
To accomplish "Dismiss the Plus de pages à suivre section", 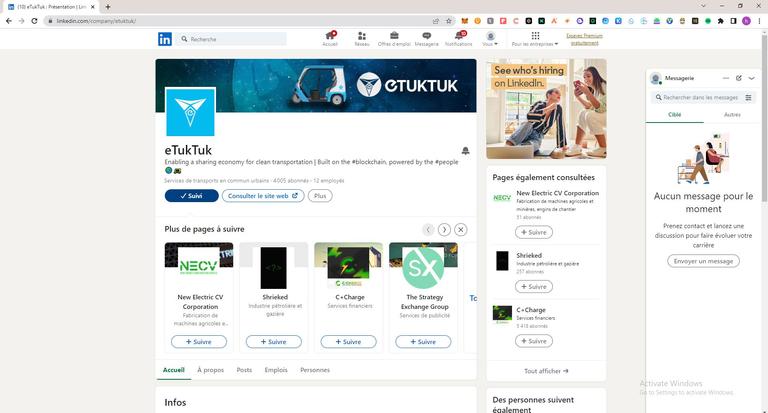I will tap(460, 229).
